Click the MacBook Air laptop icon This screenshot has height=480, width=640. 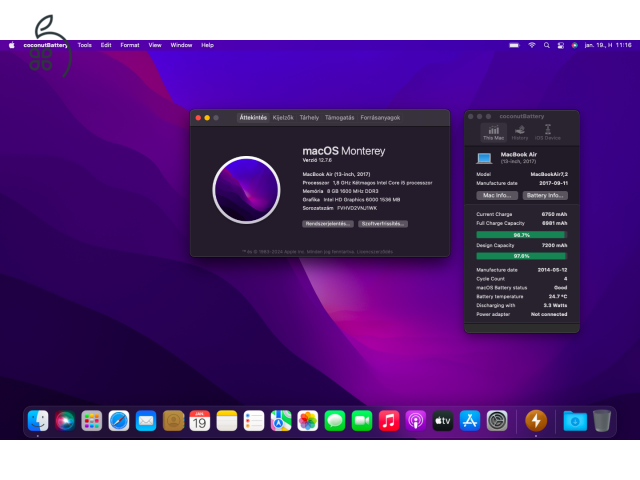pyautogui.click(x=484, y=158)
